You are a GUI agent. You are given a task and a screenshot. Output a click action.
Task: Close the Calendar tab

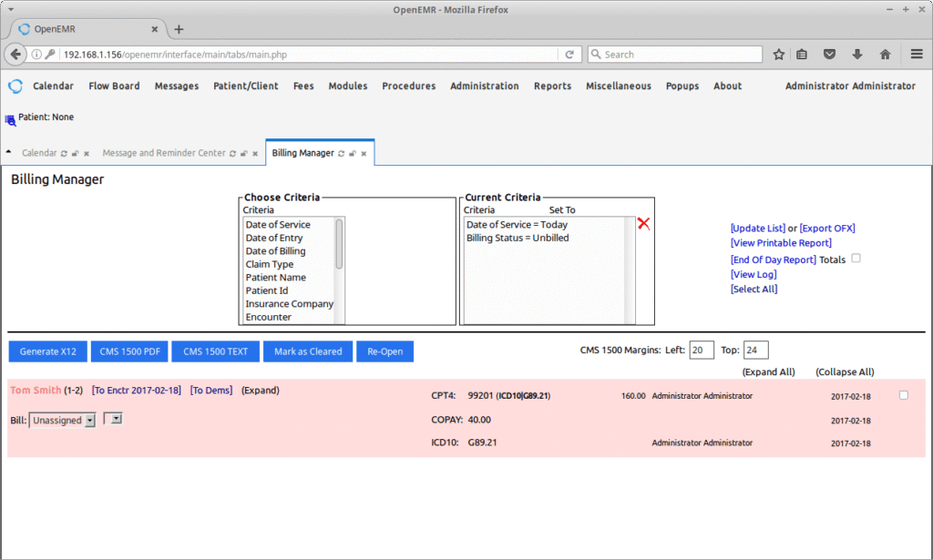[x=87, y=153]
